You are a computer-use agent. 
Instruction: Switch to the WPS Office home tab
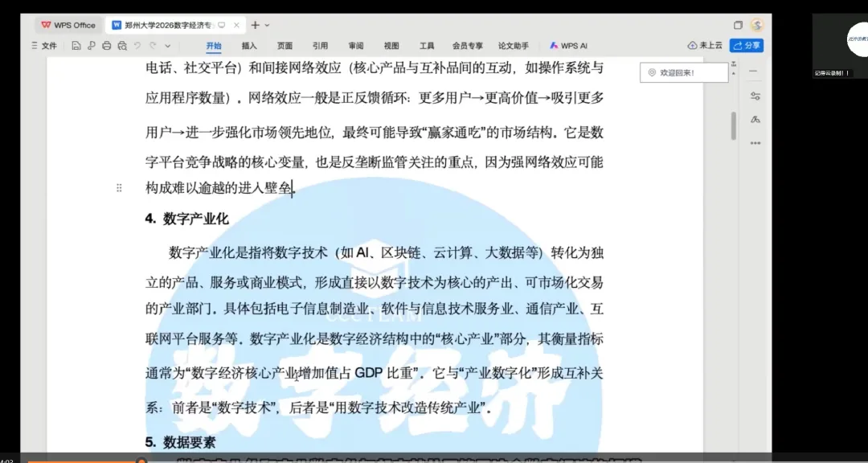coord(68,25)
